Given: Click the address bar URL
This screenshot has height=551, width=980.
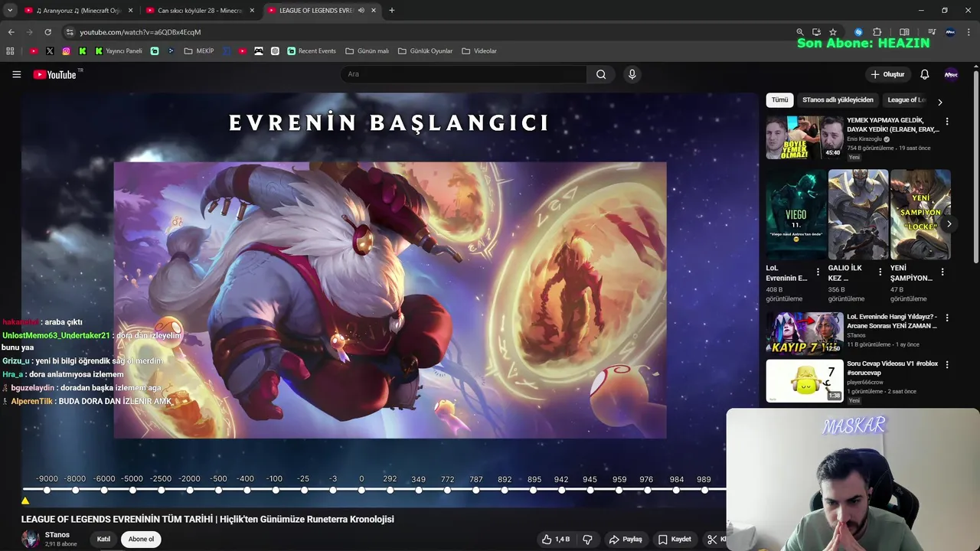Looking at the screenshot, I should pyautogui.click(x=140, y=32).
